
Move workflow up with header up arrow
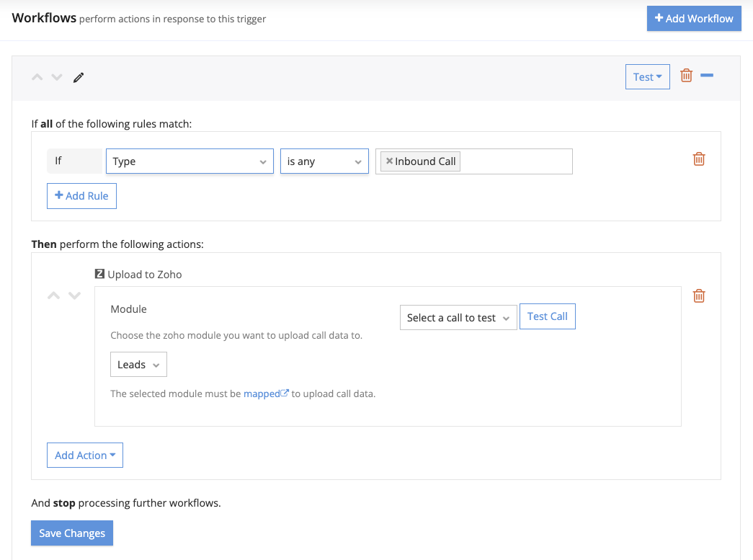point(37,77)
